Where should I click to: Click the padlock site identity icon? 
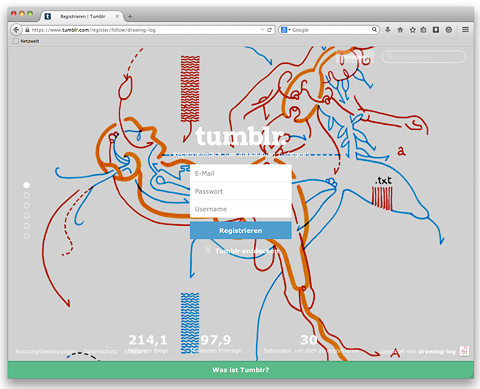(27, 30)
